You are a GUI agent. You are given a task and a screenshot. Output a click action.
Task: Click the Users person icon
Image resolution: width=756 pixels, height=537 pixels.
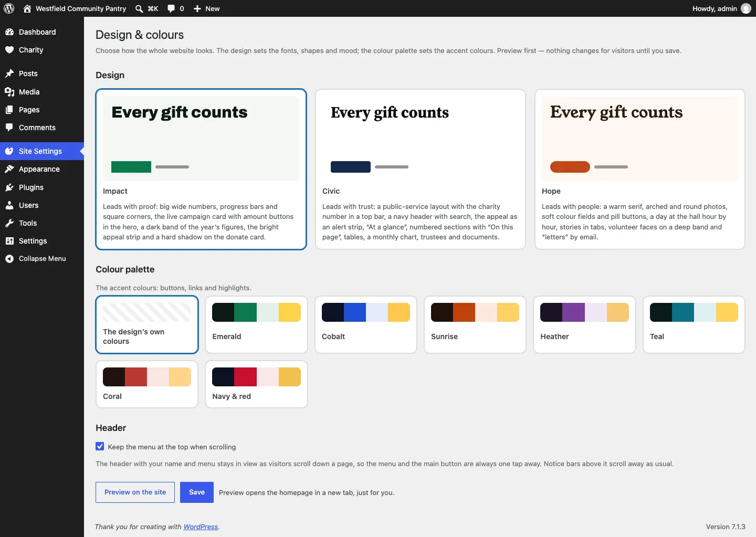pos(9,205)
